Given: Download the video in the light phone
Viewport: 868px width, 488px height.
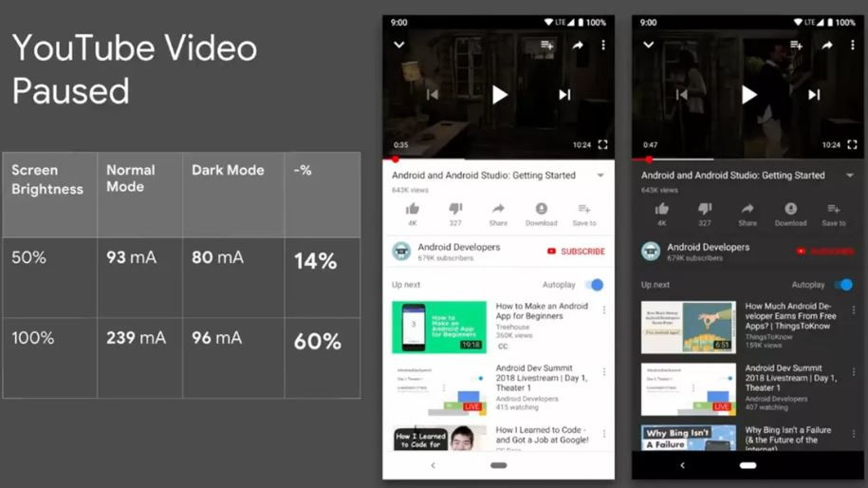Looking at the screenshot, I should (542, 214).
